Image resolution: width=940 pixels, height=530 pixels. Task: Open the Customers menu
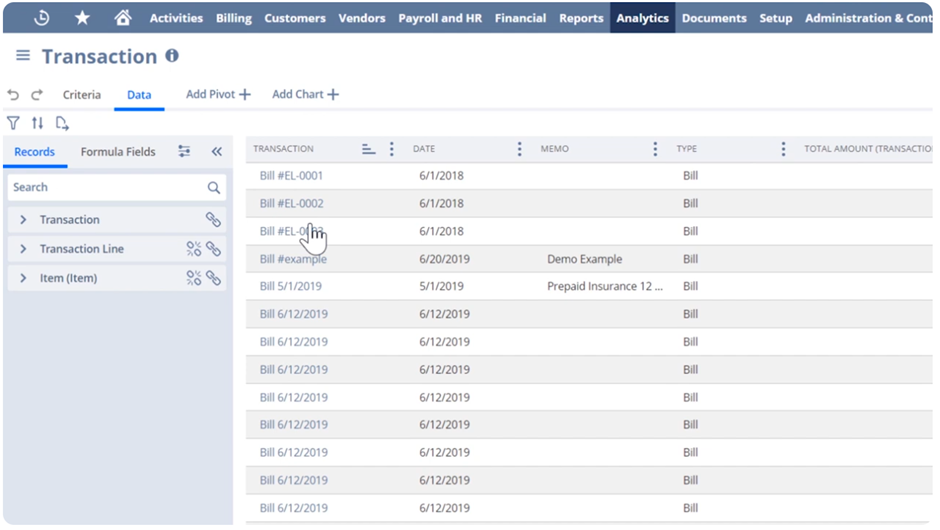pyautogui.click(x=295, y=18)
